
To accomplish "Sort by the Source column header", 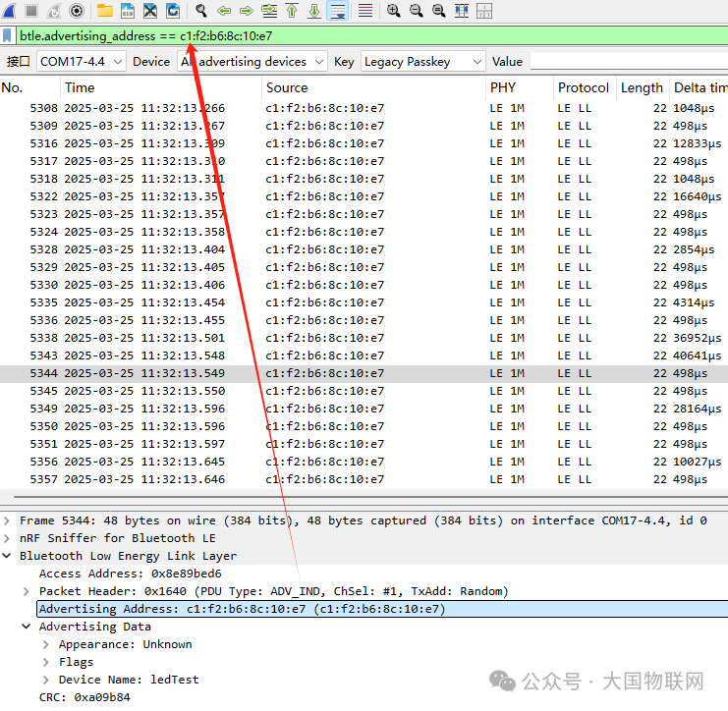I will point(373,87).
